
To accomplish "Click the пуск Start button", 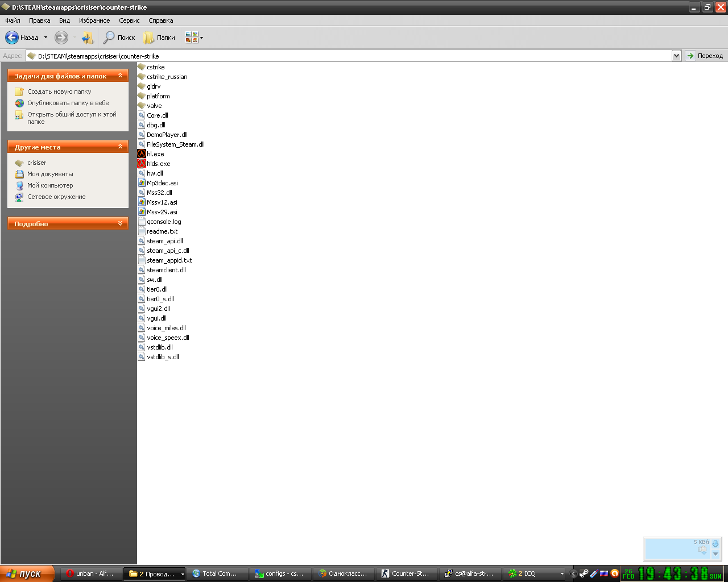I will [x=27, y=573].
